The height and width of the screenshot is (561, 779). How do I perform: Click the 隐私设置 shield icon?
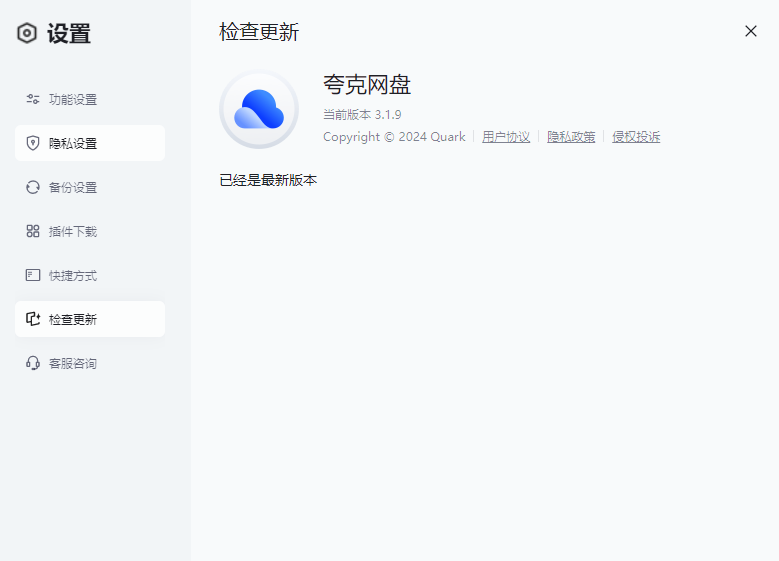tap(33, 143)
